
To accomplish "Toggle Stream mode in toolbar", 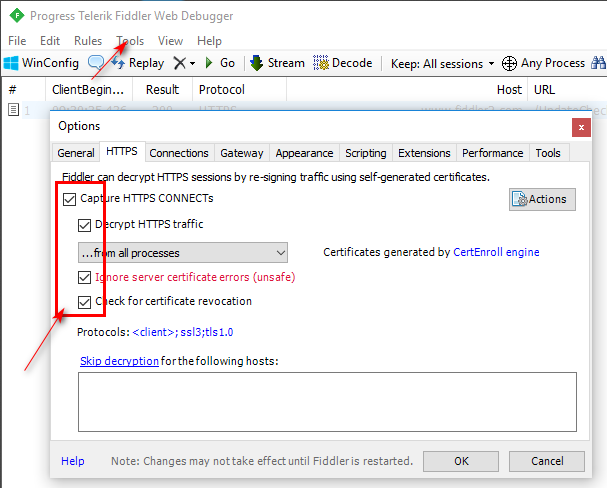I will pos(277,63).
